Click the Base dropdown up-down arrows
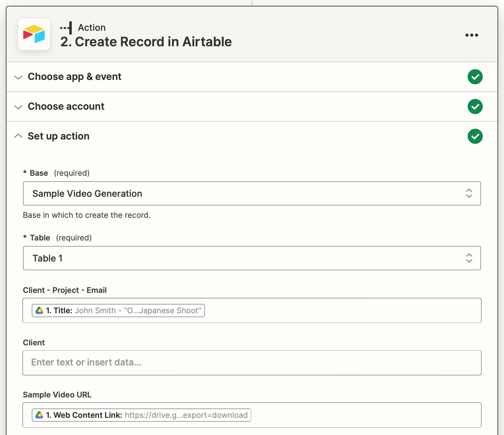Screen dimensions: 504x435 pyautogui.click(x=469, y=194)
